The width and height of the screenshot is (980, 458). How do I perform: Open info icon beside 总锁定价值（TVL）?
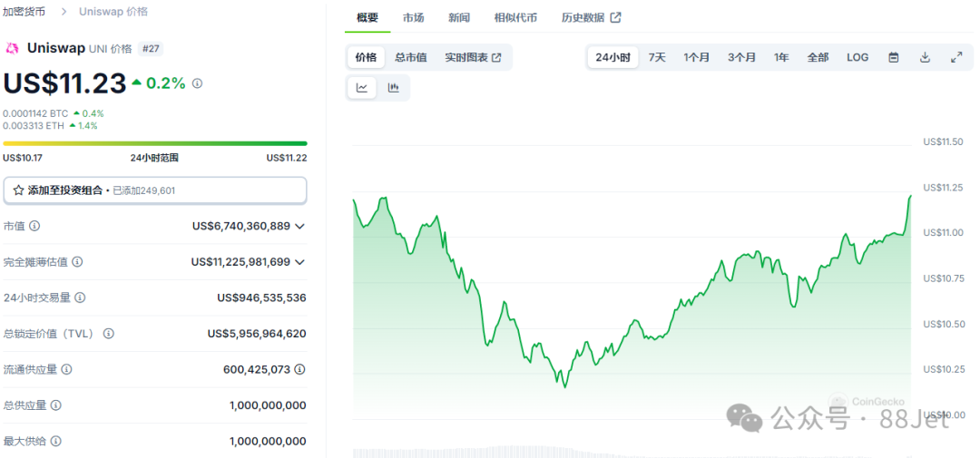pyautogui.click(x=109, y=334)
